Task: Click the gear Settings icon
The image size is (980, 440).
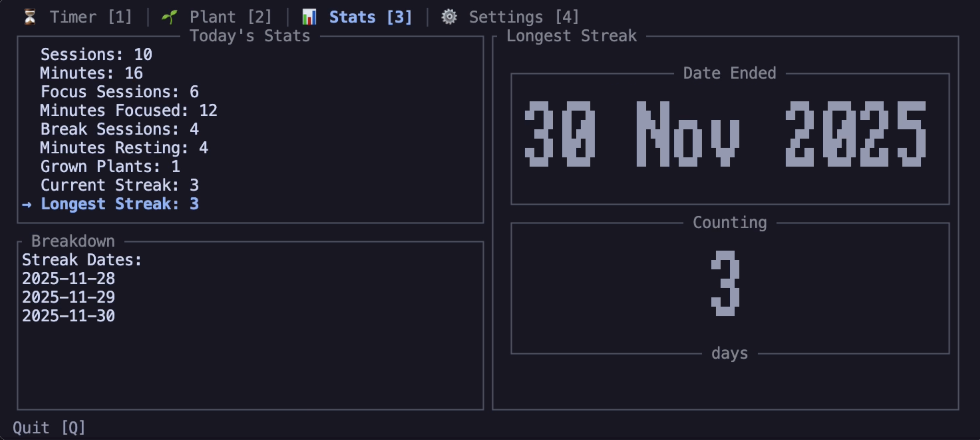Action: tap(449, 17)
